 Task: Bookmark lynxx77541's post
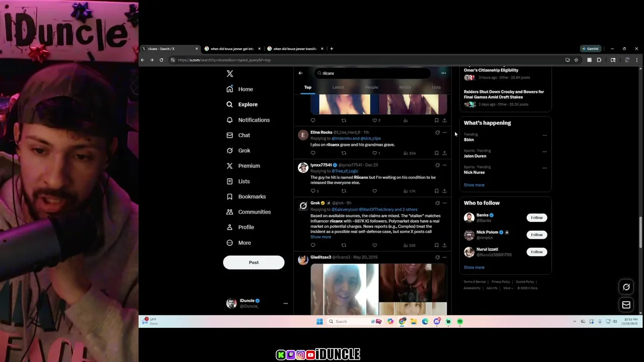[436, 191]
